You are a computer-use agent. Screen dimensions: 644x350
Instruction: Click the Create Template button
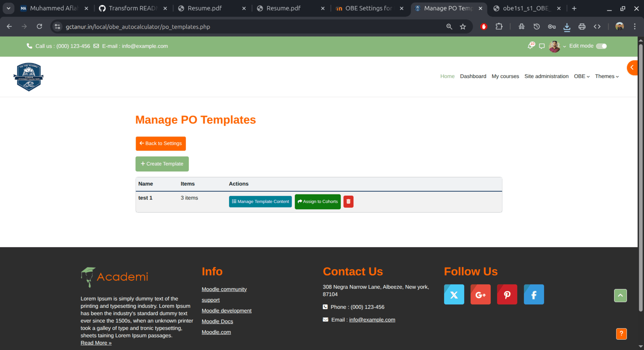[162, 164]
